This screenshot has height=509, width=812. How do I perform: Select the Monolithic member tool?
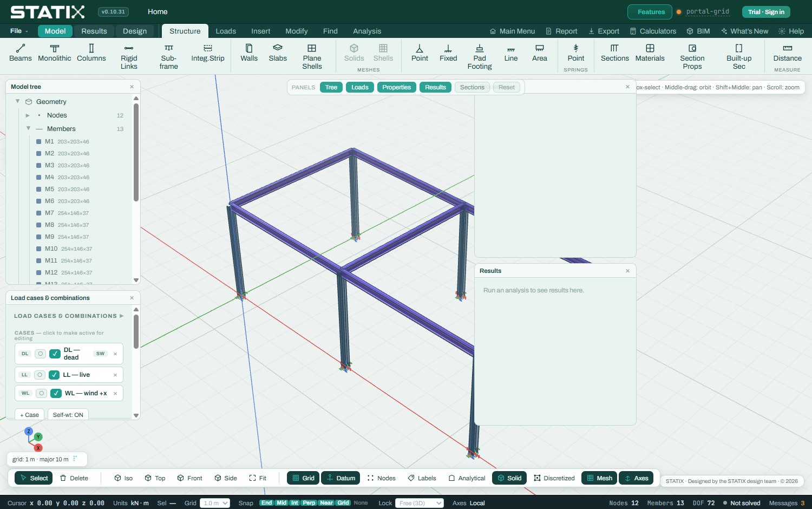pyautogui.click(x=55, y=53)
